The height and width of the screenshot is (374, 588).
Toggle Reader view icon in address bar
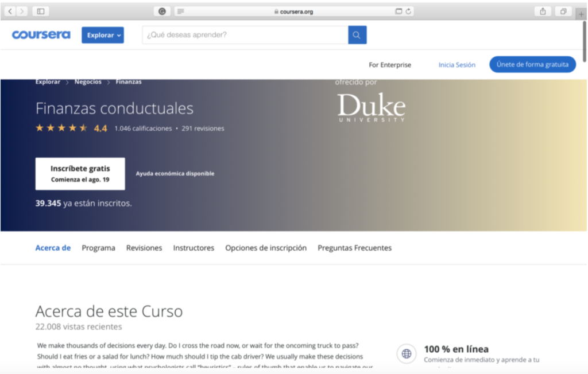coord(180,11)
